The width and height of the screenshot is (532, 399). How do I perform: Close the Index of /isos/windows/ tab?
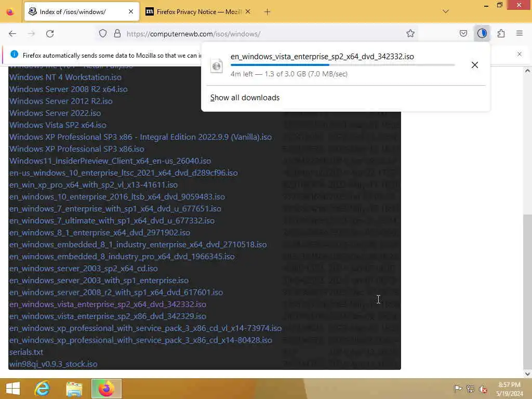coord(131,12)
